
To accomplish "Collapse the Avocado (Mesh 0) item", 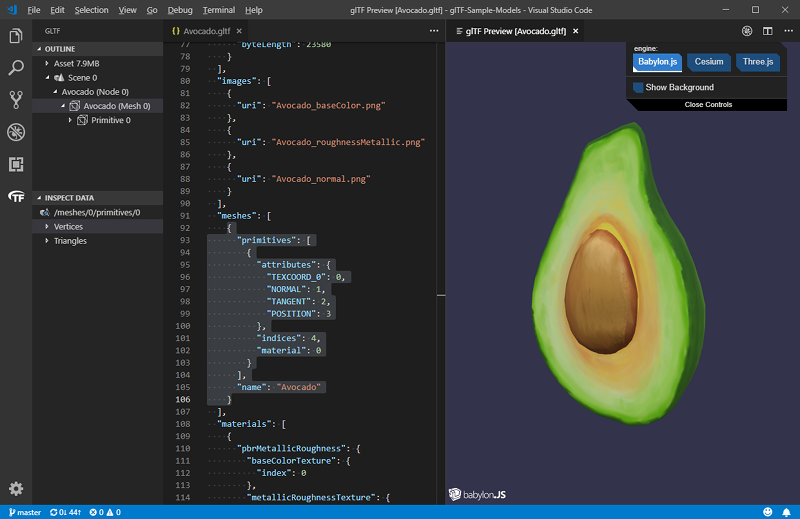I will pyautogui.click(x=63, y=106).
